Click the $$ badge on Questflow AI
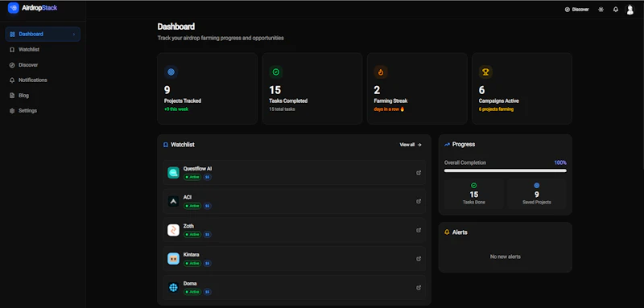This screenshot has width=644, height=308. click(208, 177)
